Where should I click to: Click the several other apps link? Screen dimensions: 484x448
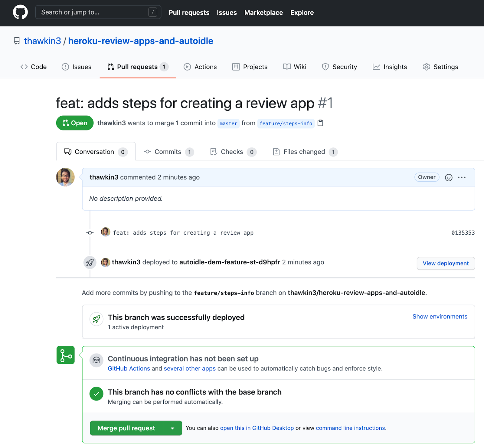pyautogui.click(x=190, y=368)
